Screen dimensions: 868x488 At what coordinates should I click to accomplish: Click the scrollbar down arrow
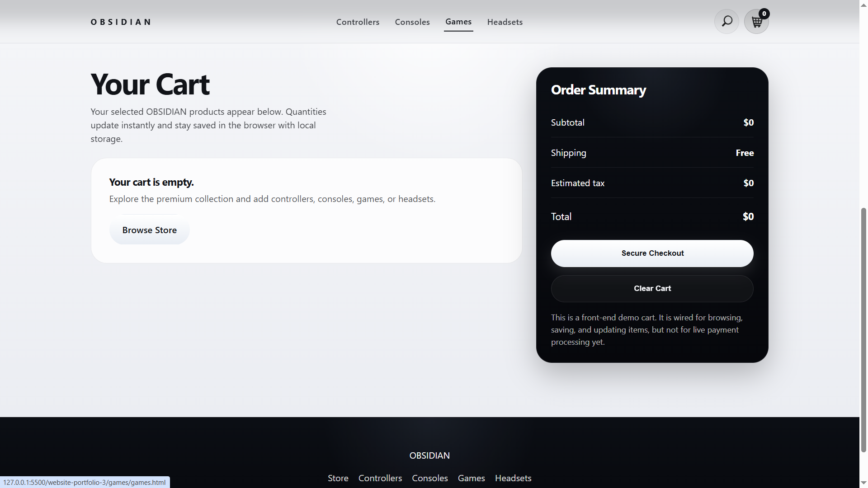coord(863,483)
